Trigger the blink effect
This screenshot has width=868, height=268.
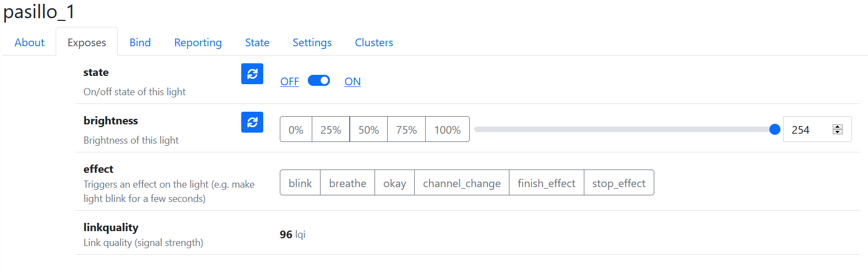300,183
